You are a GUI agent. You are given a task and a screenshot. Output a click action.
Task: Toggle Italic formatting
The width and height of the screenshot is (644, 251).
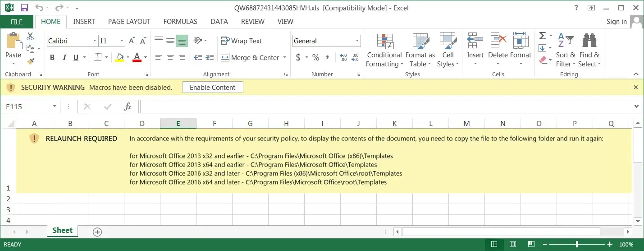pos(64,57)
